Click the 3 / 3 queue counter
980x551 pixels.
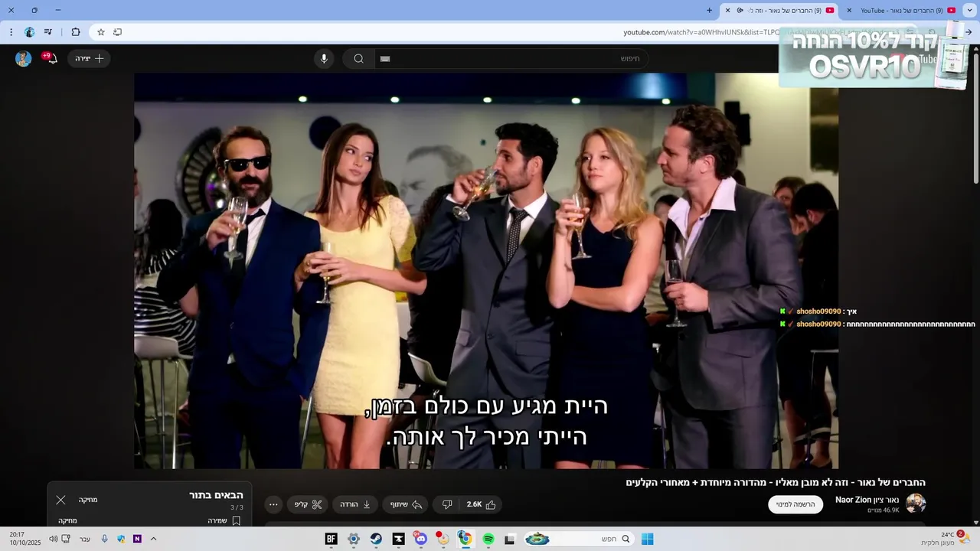[237, 507]
